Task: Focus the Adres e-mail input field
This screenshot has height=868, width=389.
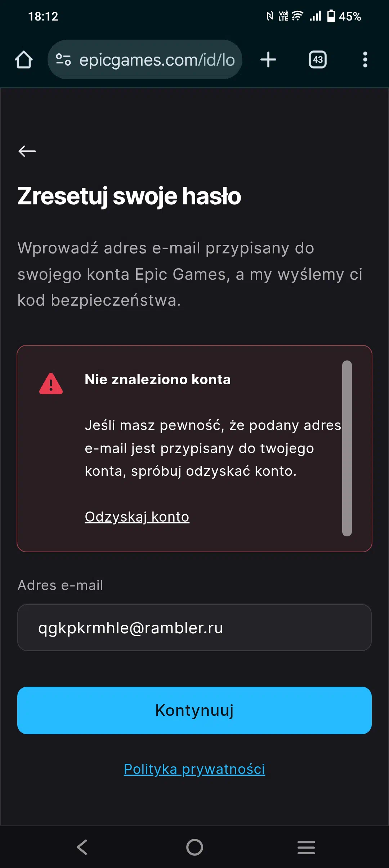Action: point(194,628)
